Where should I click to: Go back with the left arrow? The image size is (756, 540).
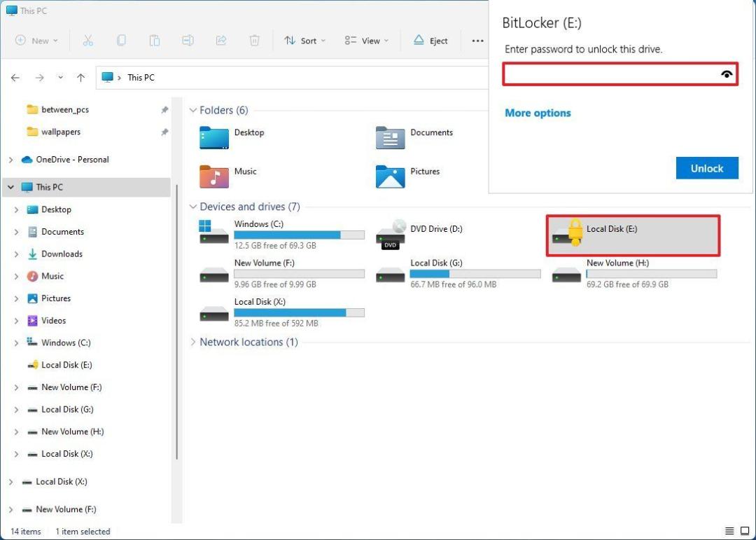pos(15,78)
